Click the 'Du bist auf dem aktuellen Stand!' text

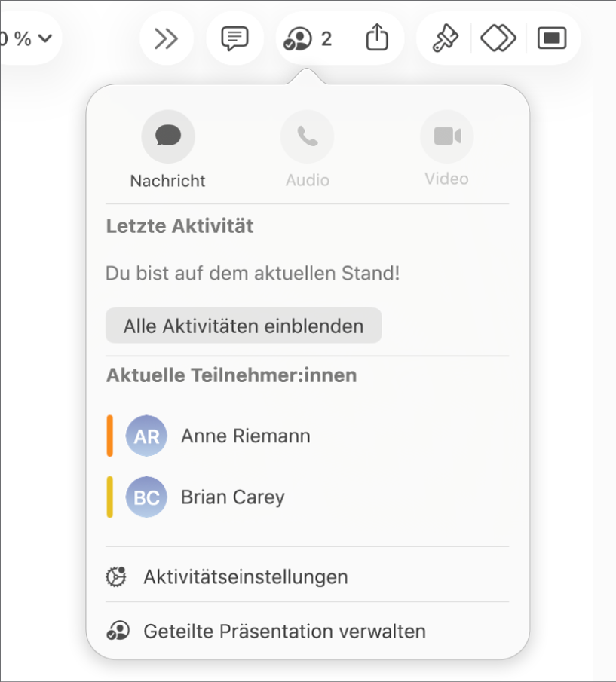tap(253, 273)
